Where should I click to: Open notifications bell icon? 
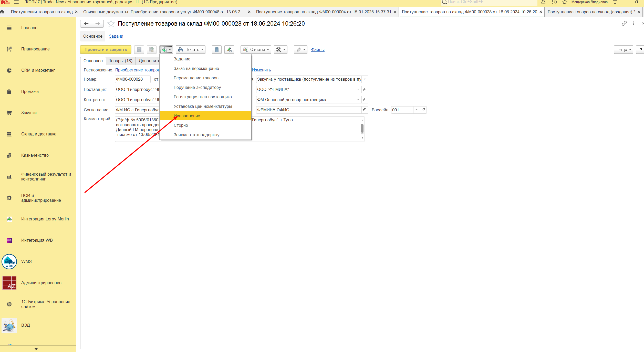tap(543, 2)
